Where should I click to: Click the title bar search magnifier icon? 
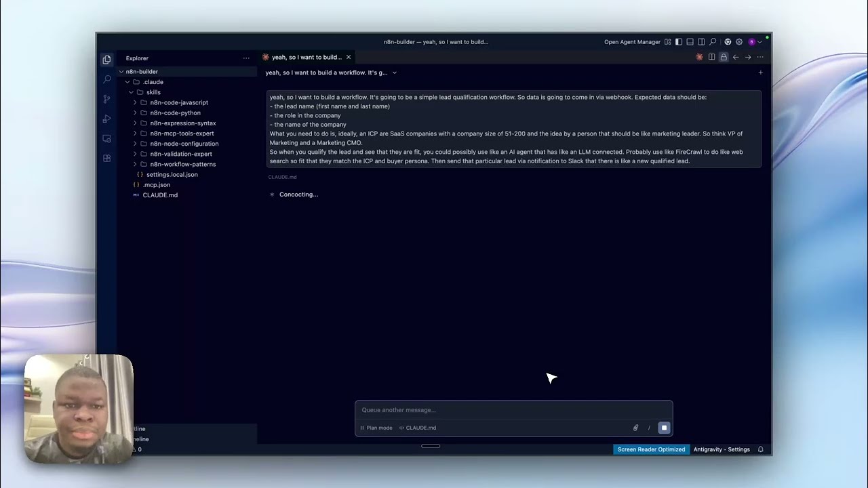713,42
